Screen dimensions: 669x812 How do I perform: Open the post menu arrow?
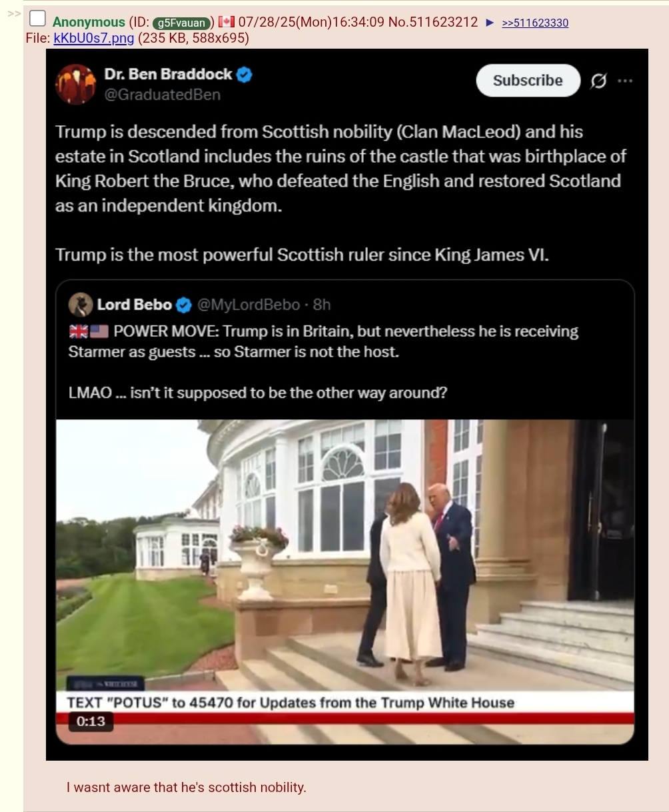point(490,23)
